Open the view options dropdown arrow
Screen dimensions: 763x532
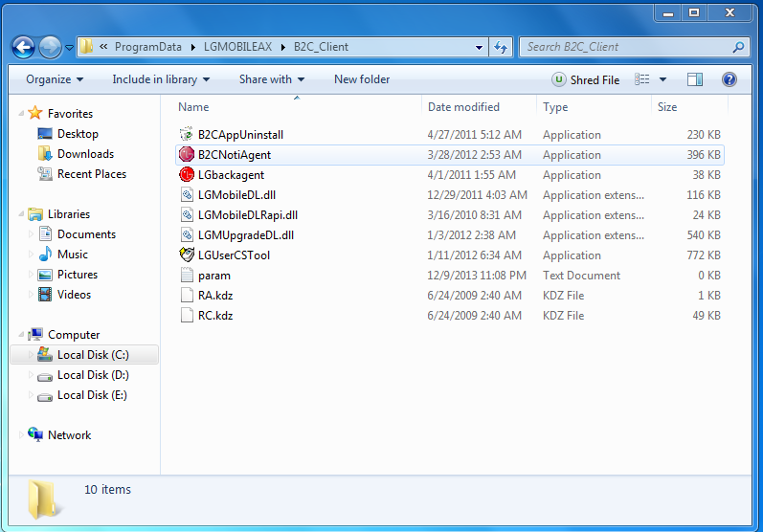(662, 79)
